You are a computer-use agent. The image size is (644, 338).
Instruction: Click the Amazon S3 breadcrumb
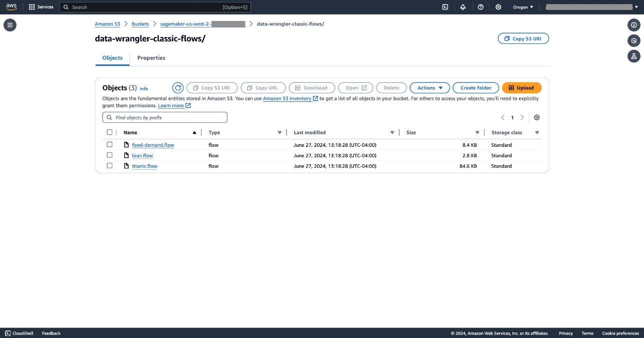point(107,24)
